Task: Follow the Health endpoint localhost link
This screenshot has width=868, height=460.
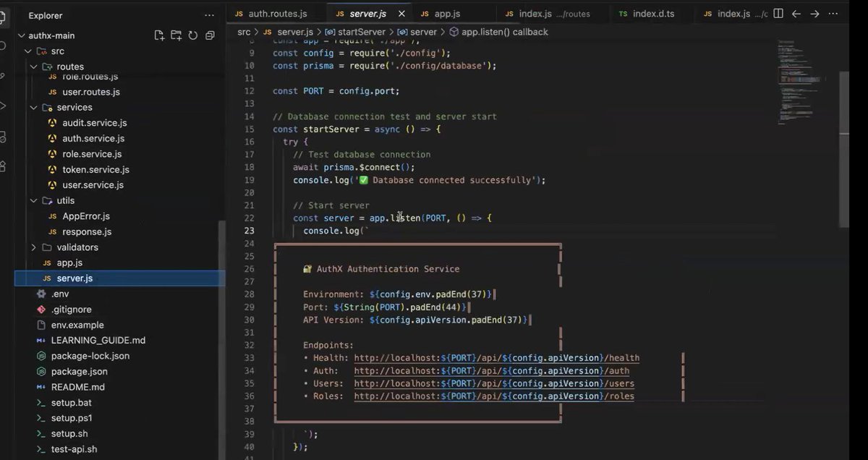Action: tap(496, 358)
